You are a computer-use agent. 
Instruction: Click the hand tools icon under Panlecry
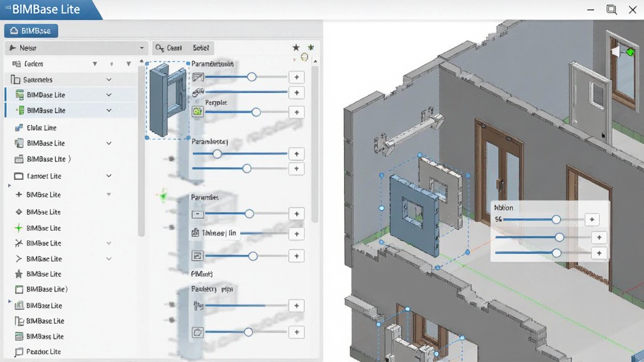198,306
